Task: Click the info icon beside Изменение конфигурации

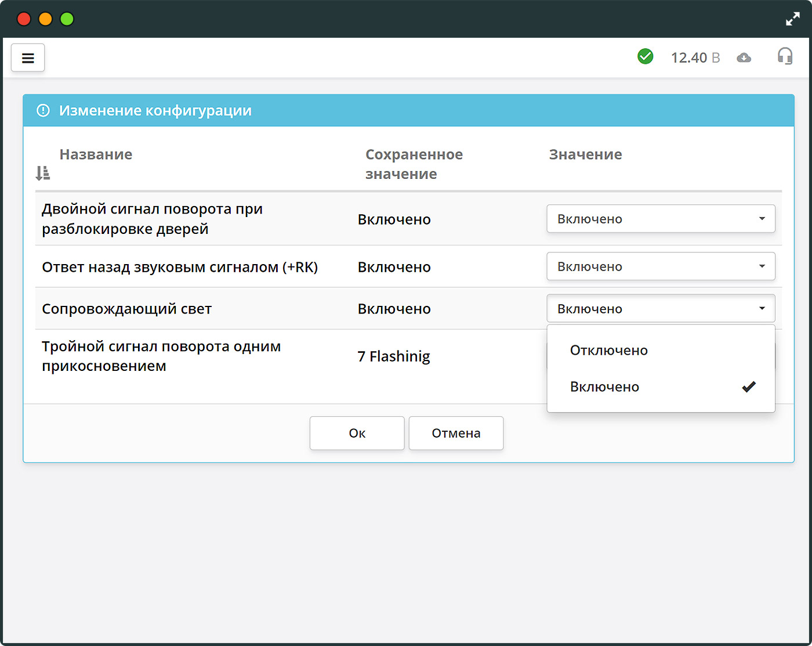Action: [43, 110]
